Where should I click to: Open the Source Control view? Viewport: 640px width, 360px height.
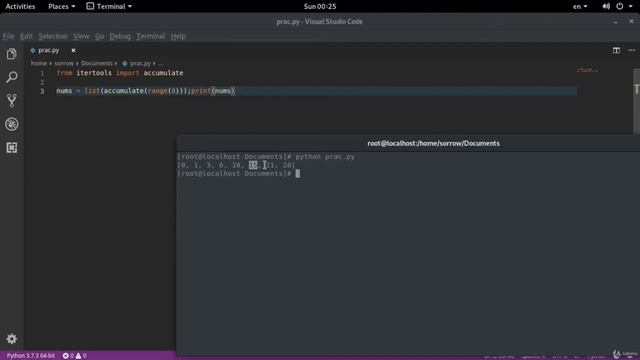pyautogui.click(x=11, y=100)
